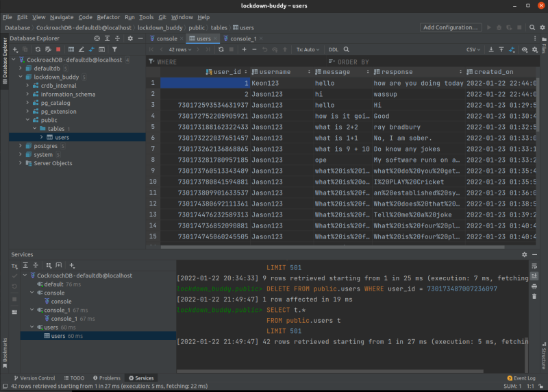Open the Refactor menu
548x392 pixels.
click(108, 16)
